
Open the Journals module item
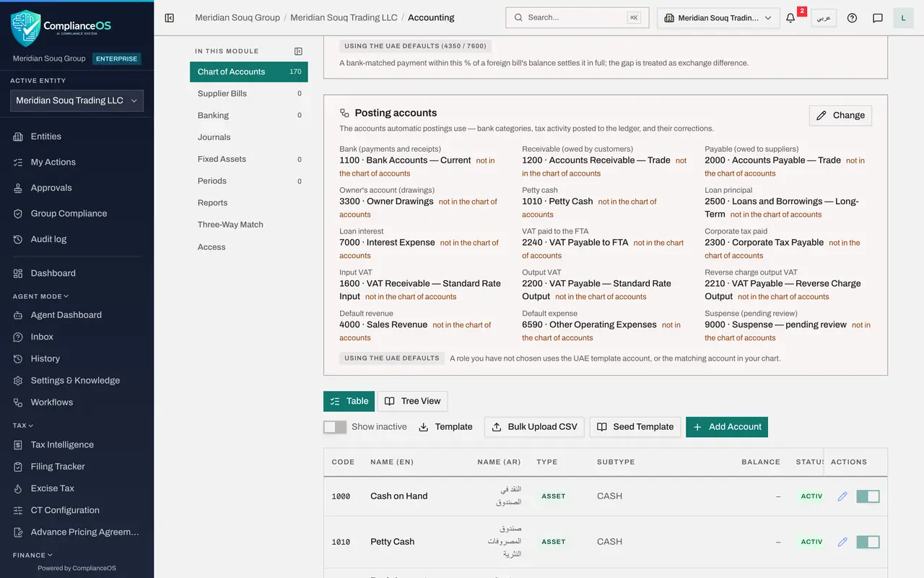[x=249, y=137]
